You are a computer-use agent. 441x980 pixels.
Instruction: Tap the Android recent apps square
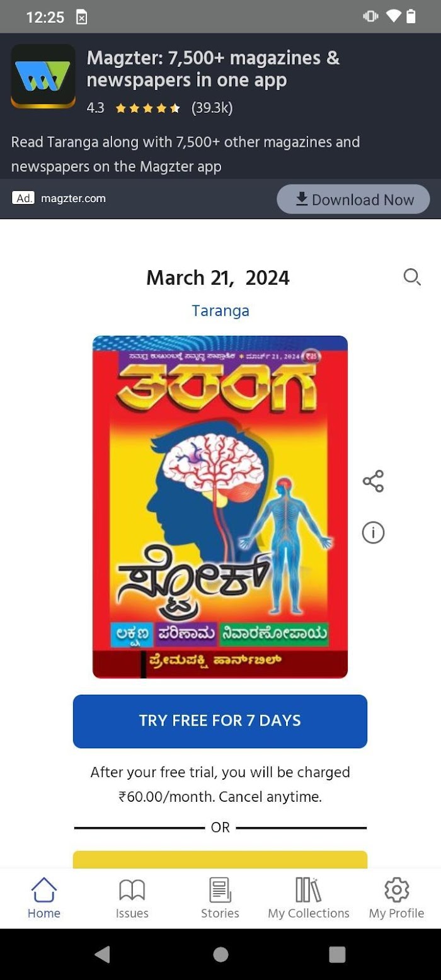point(338,954)
